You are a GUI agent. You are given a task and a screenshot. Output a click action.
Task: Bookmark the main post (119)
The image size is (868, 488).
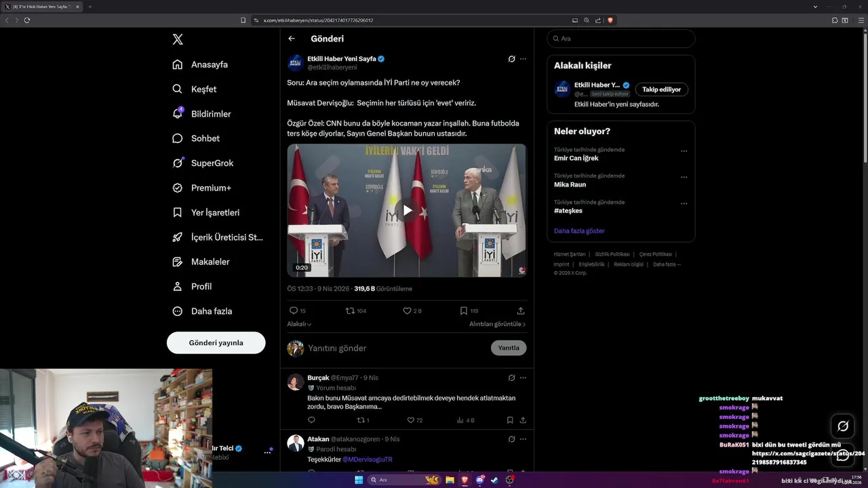point(464,310)
